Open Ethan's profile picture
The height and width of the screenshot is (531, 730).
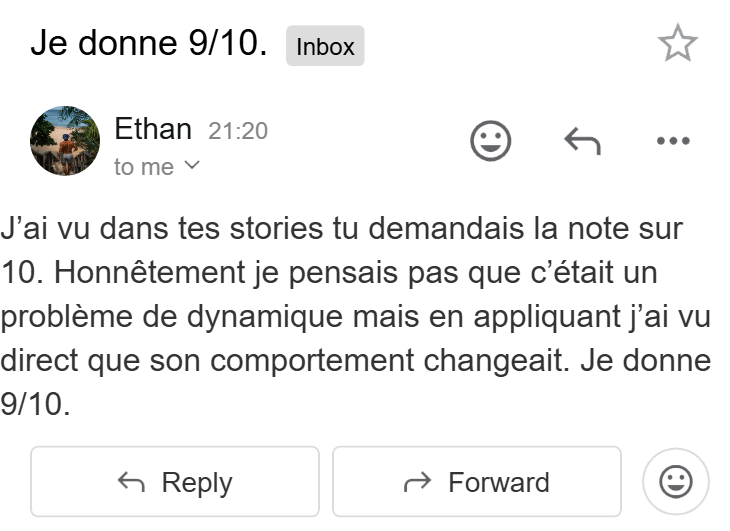pyautogui.click(x=65, y=141)
